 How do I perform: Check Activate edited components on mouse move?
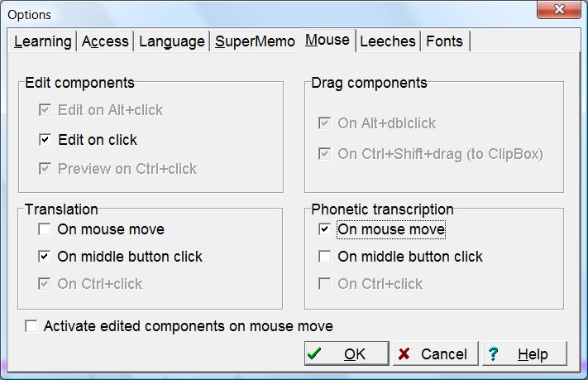pos(31,326)
